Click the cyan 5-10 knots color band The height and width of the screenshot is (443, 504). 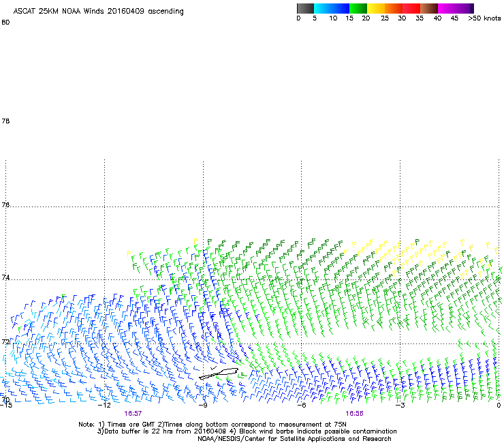tap(323, 8)
